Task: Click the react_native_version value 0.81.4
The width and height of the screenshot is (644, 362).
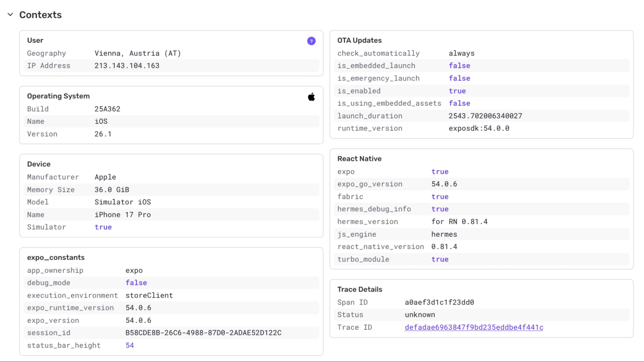Action: coord(444,247)
